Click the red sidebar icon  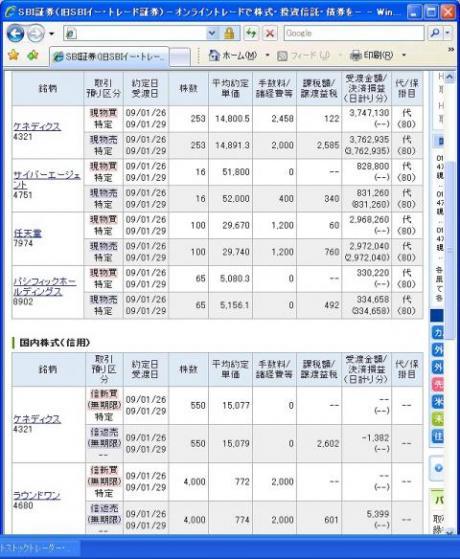tap(438, 384)
